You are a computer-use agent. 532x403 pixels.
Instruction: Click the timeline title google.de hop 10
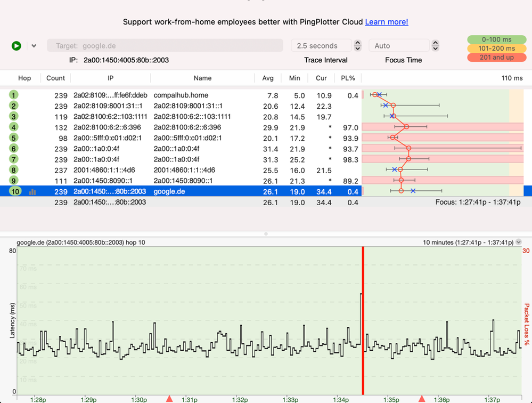point(81,243)
